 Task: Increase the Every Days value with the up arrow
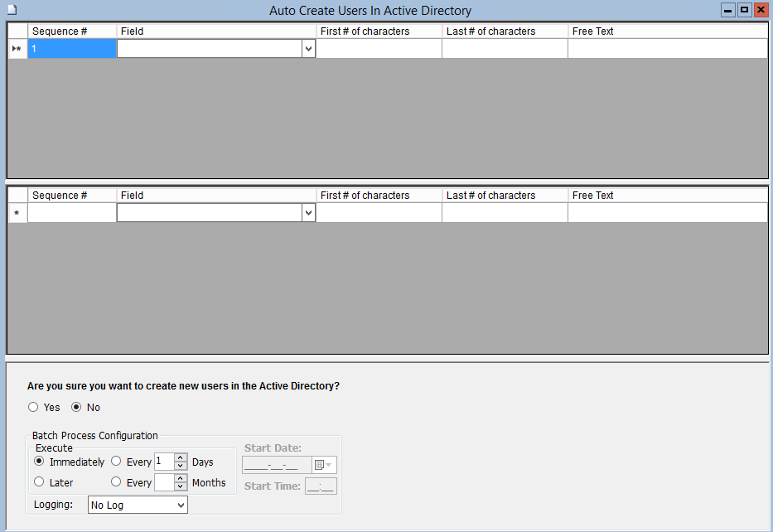coord(181,457)
